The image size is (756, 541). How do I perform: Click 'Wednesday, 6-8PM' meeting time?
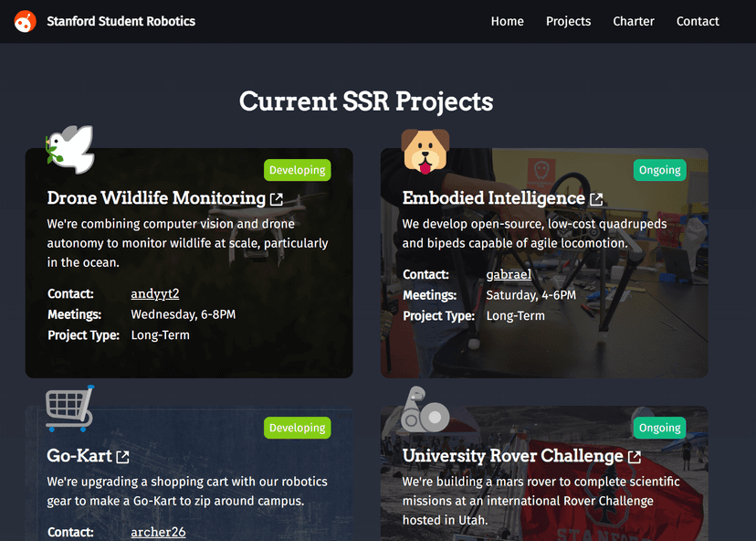pyautogui.click(x=184, y=314)
